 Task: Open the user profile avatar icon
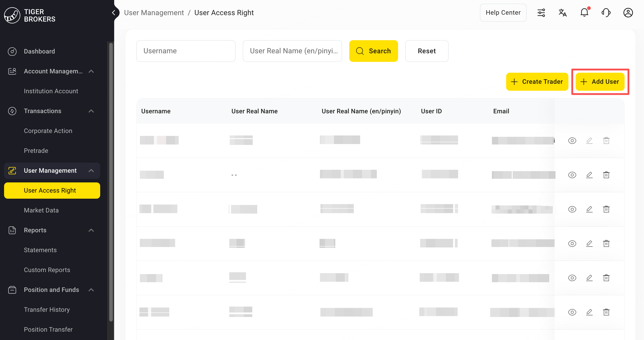628,12
